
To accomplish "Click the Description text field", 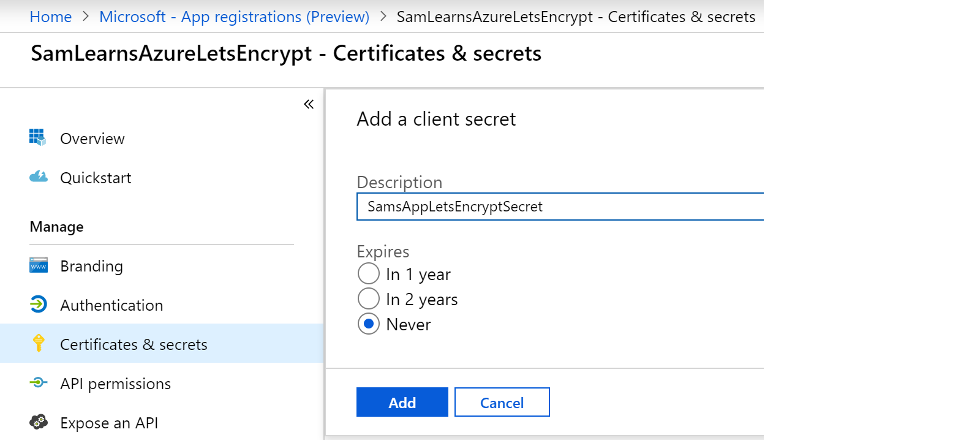I will [x=559, y=207].
